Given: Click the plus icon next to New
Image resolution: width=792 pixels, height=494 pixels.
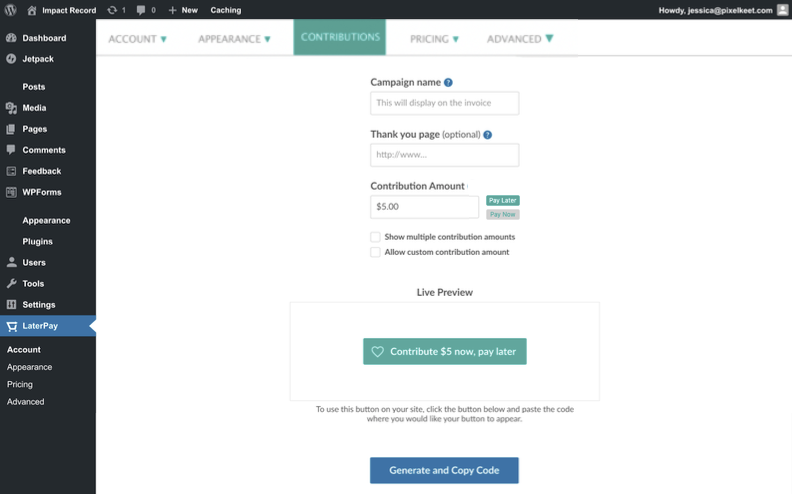Looking at the screenshot, I should [x=172, y=10].
